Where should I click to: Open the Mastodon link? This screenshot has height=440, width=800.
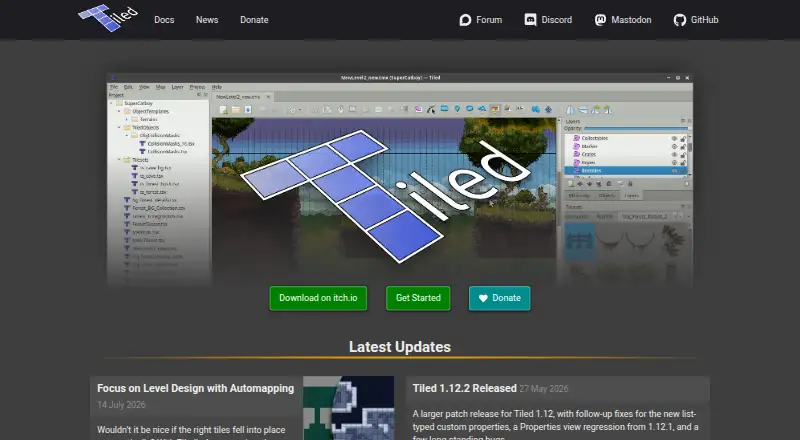pyautogui.click(x=623, y=20)
